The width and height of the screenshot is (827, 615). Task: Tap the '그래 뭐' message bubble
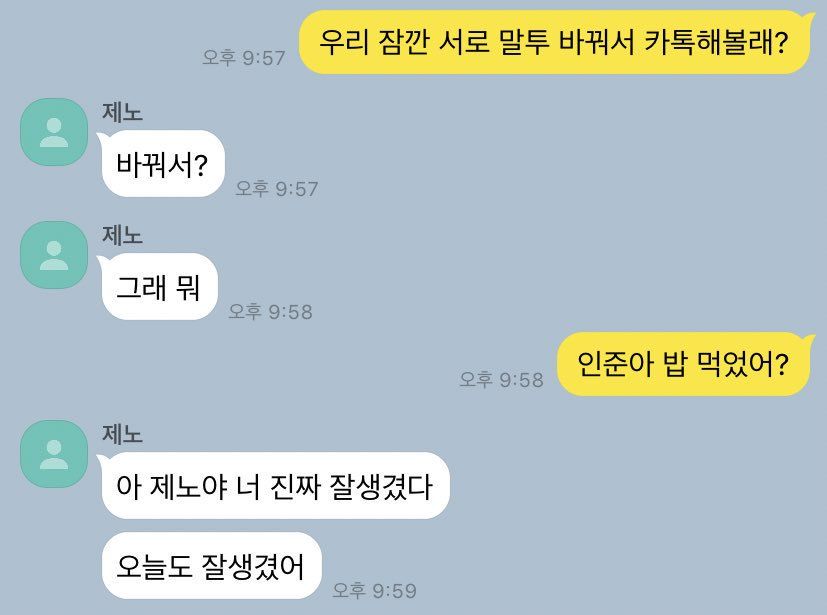point(160,286)
